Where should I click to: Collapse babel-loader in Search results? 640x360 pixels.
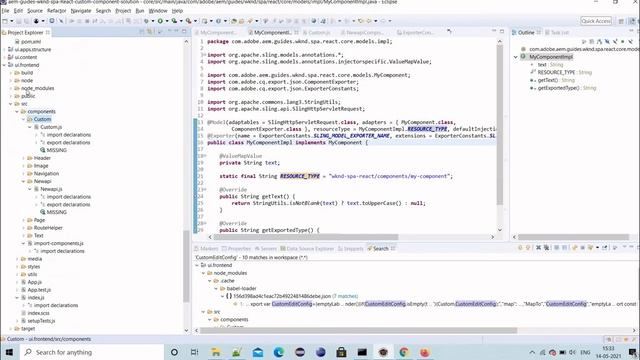(x=216, y=289)
